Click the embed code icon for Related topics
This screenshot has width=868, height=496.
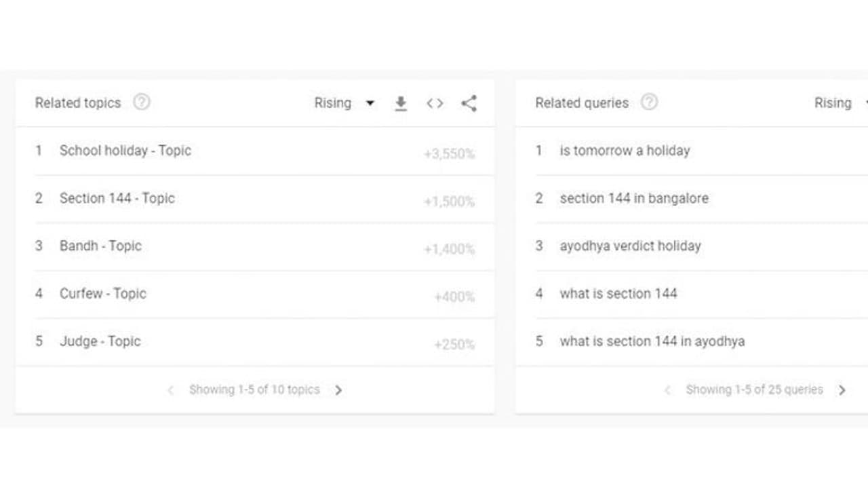435,103
